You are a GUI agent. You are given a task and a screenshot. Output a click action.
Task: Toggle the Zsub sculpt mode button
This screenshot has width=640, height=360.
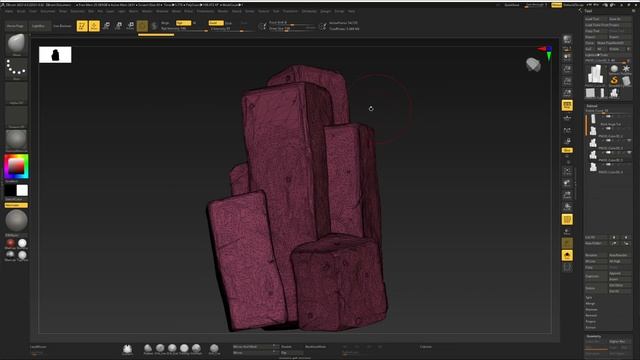click(x=229, y=23)
